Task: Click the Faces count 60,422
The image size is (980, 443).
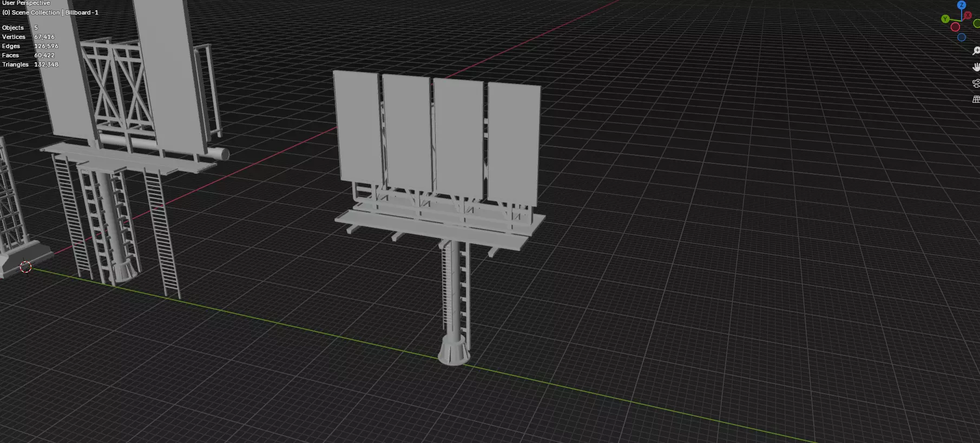Action: tap(44, 55)
